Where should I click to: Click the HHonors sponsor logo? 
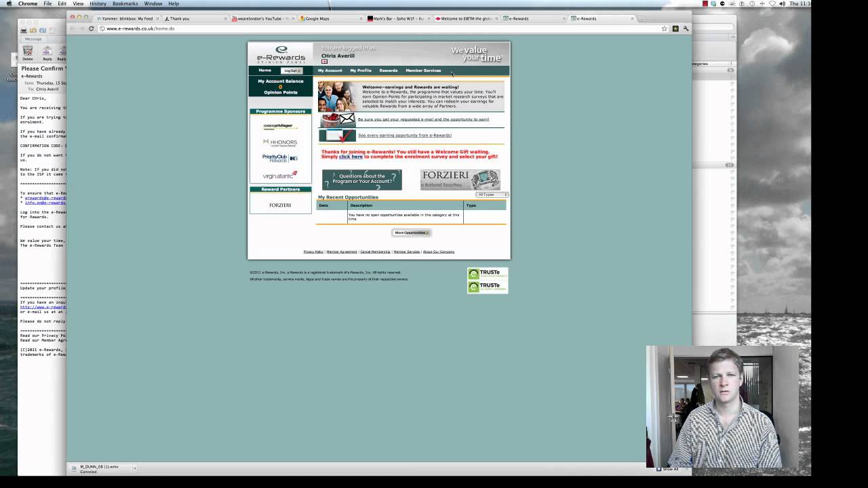[x=279, y=142]
